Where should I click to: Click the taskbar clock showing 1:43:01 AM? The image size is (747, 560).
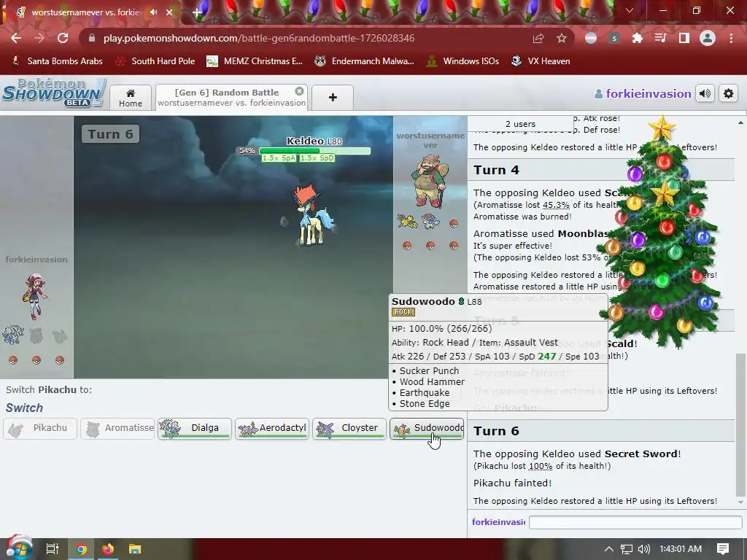click(x=681, y=549)
